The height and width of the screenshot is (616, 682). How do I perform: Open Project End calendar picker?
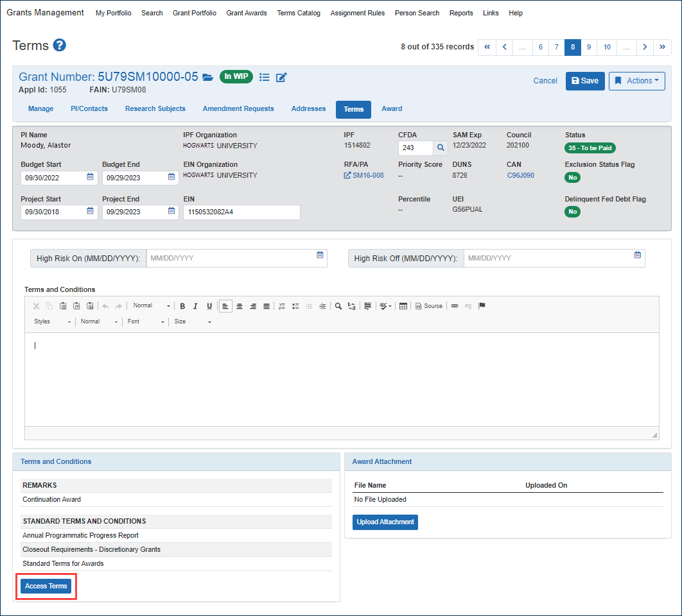pos(171,211)
